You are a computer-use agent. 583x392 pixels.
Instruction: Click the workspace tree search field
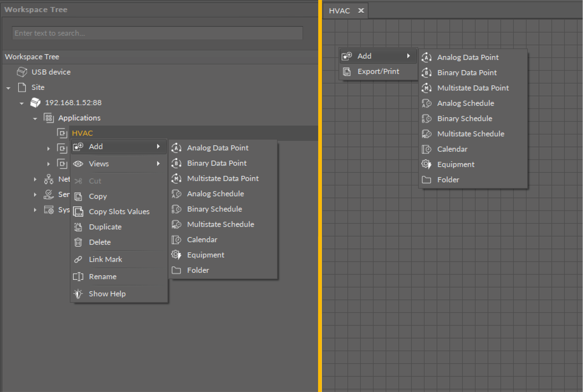coord(158,33)
